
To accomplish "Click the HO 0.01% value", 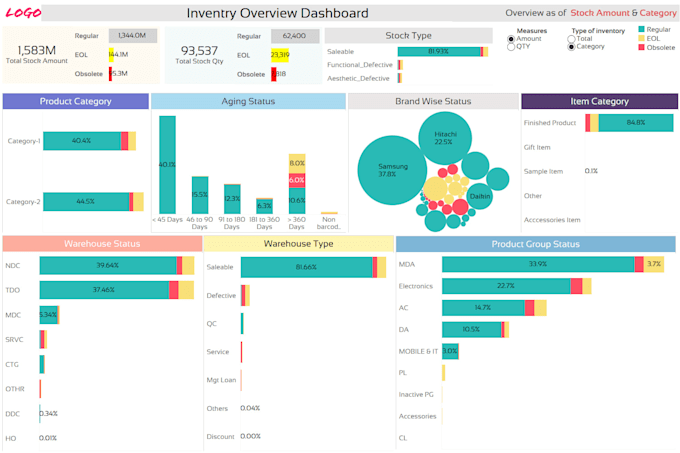I will 48,438.
